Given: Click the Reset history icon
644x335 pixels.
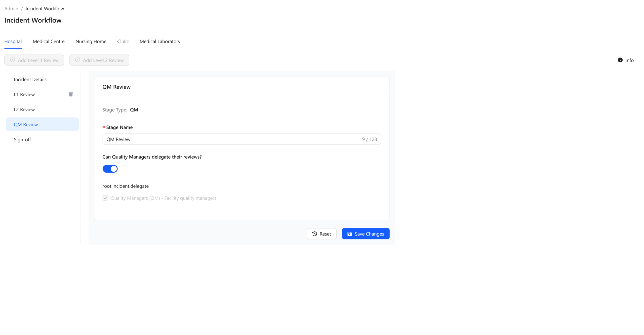Looking at the screenshot, I should click(x=314, y=234).
